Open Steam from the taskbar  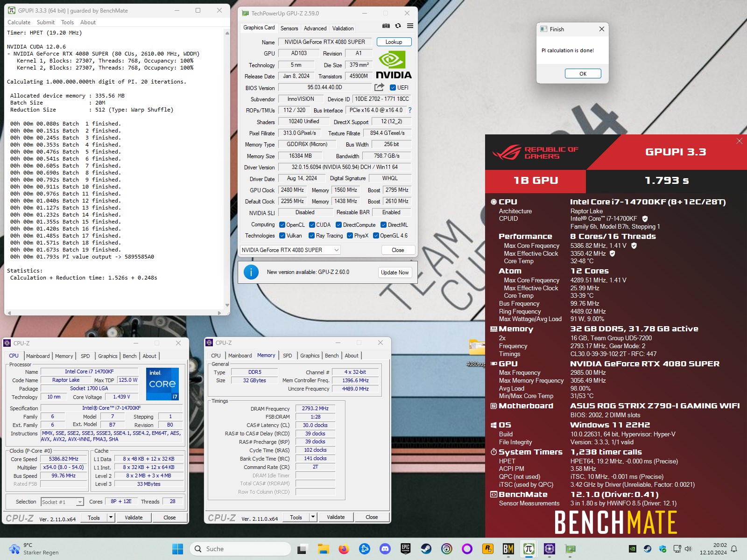tap(426, 549)
